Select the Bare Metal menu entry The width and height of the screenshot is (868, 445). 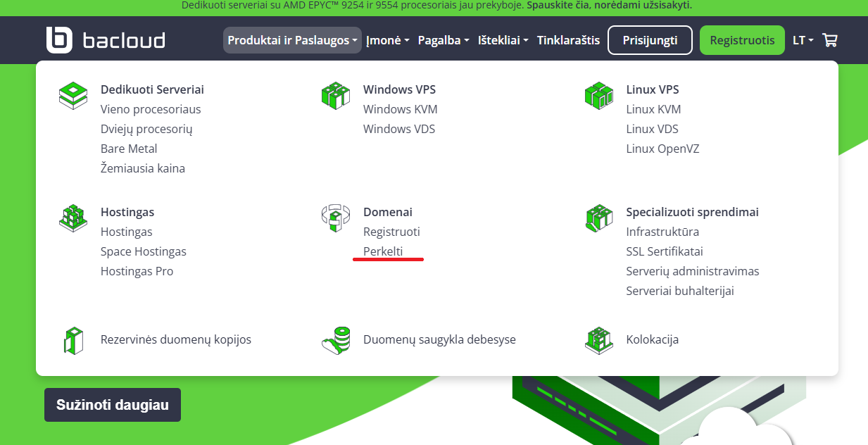(129, 149)
